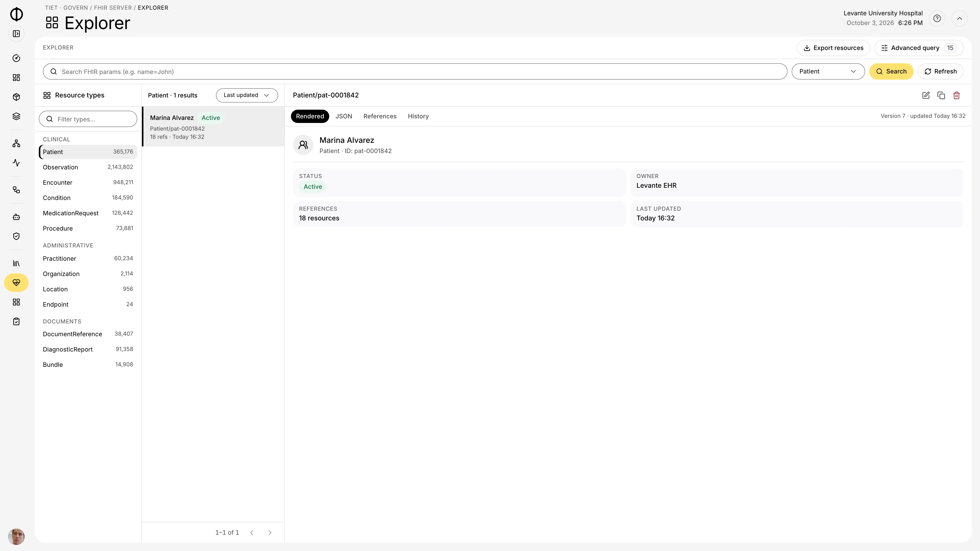980x551 pixels.
Task: Open the clipboard check icon in sidebar
Action: point(16,321)
